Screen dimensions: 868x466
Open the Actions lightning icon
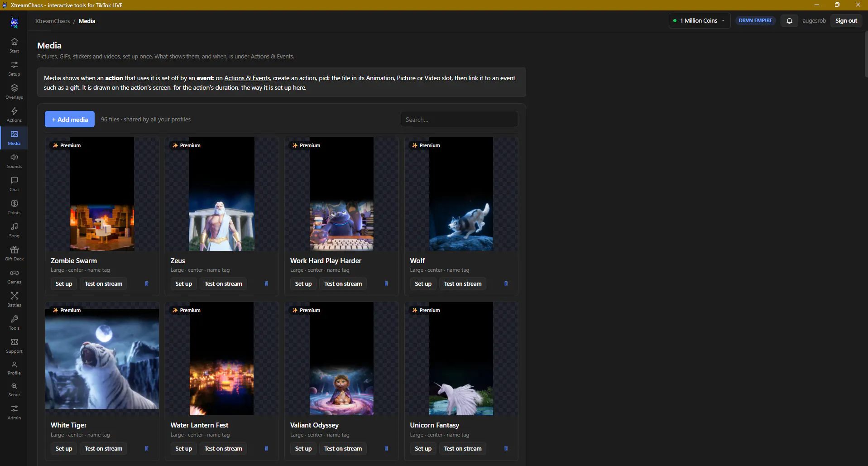click(x=14, y=115)
